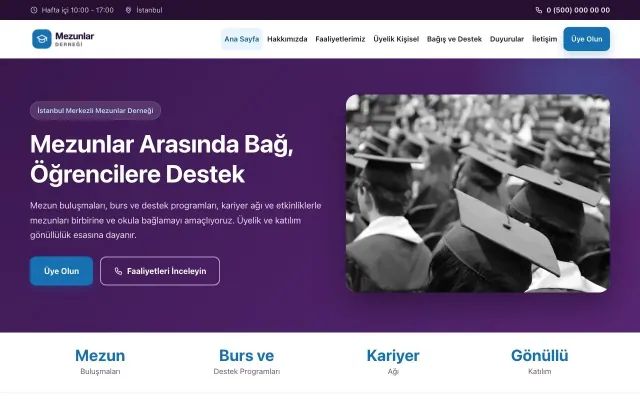
Task: Click the phone icon in top bar
Action: 538,10
